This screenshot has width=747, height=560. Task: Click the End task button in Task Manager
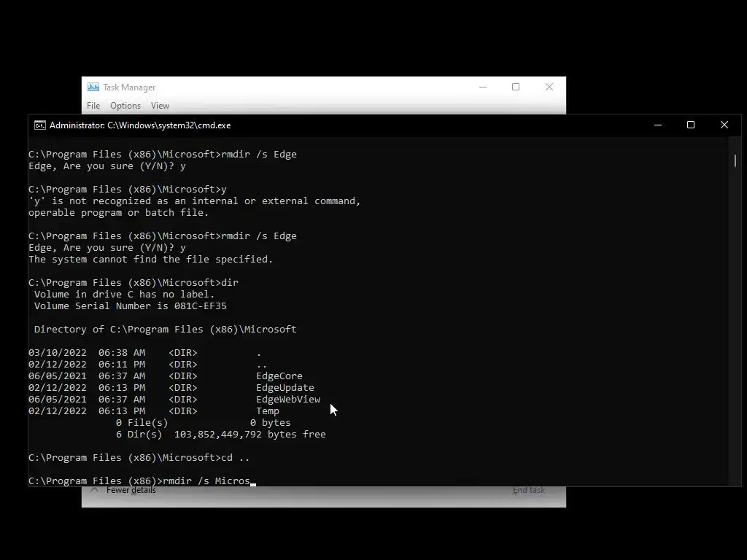coord(528,491)
